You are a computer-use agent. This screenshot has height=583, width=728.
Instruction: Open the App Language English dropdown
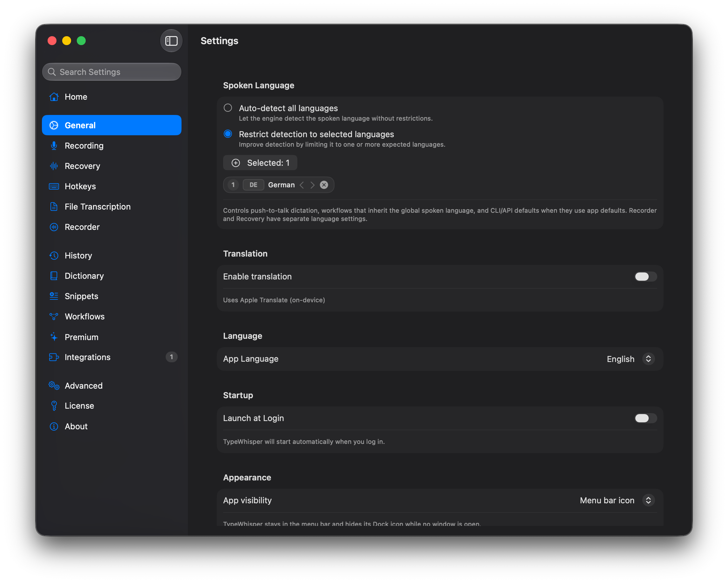pyautogui.click(x=631, y=359)
